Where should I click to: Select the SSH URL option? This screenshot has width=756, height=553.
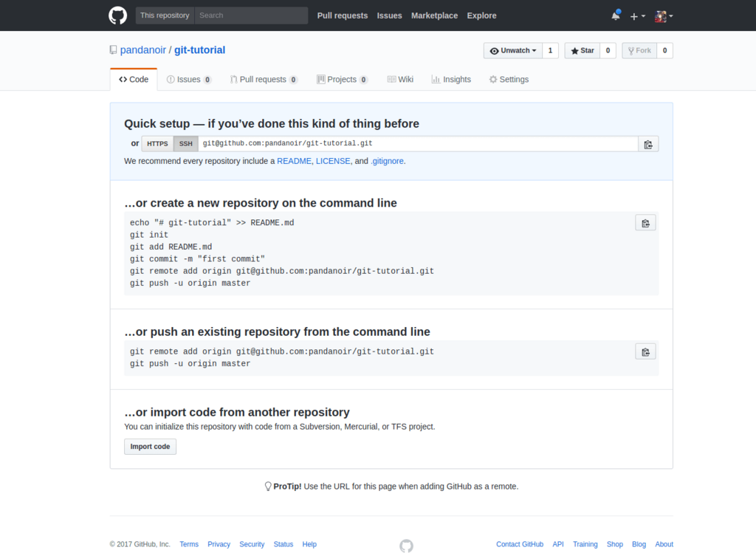(x=185, y=144)
